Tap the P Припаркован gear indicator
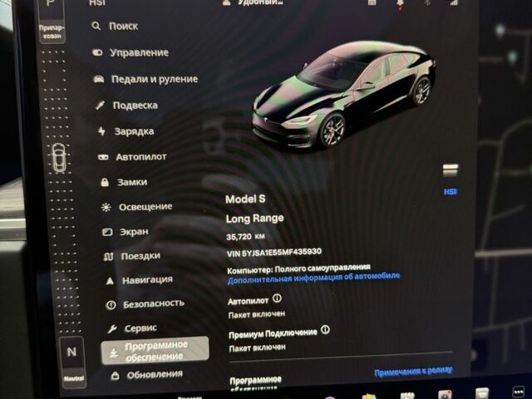The image size is (532, 399). tap(52, 21)
